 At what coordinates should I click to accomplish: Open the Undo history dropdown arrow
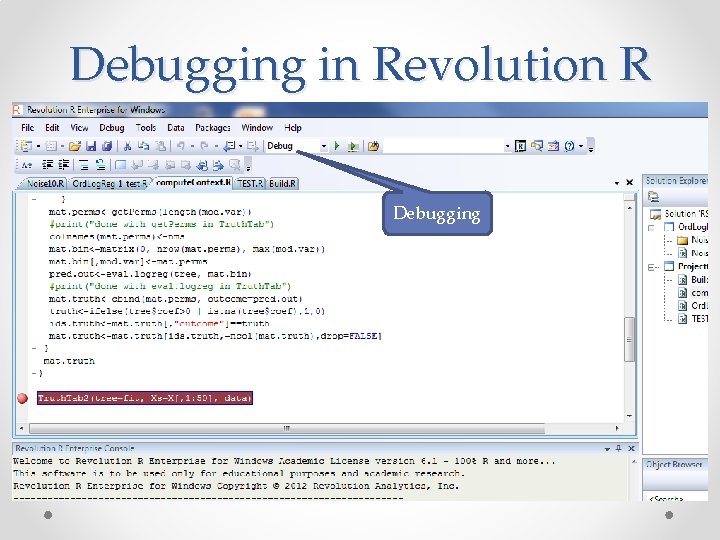(192, 147)
